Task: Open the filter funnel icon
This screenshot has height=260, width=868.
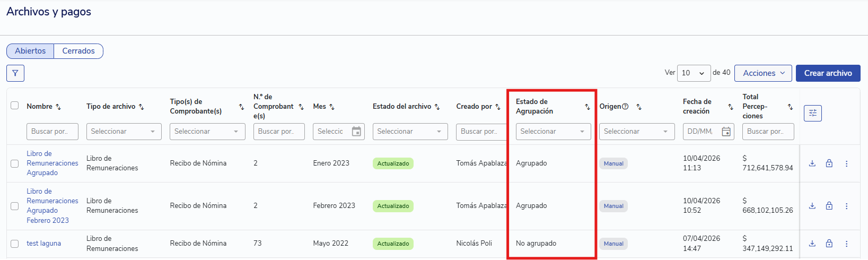Action: click(15, 73)
